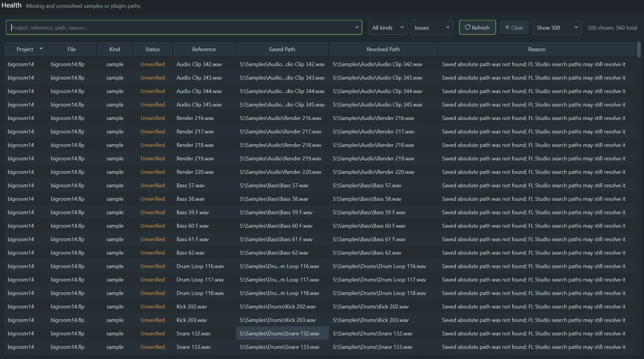Select the Bass 60 F.wav reference cell
The height and width of the screenshot is (359, 644).
point(204,226)
